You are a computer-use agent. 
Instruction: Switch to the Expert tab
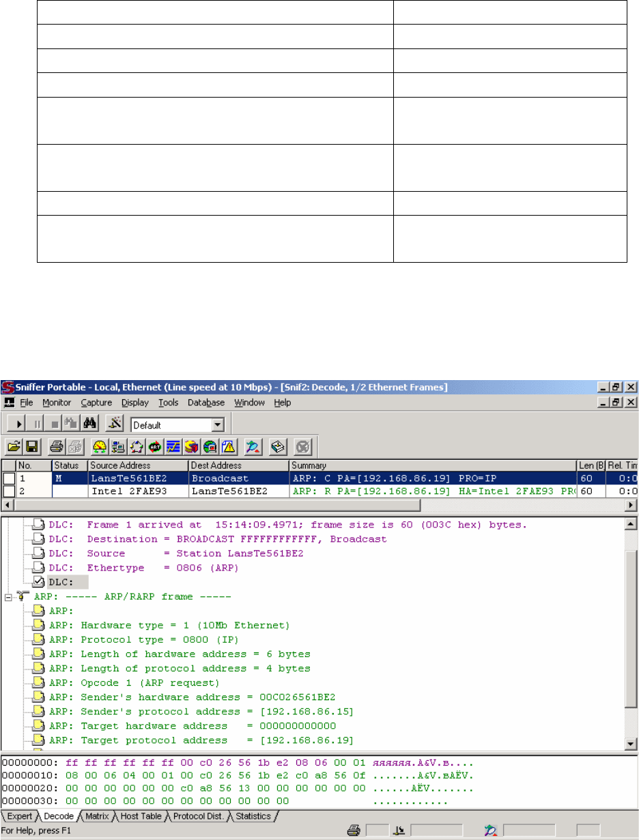click(18, 816)
